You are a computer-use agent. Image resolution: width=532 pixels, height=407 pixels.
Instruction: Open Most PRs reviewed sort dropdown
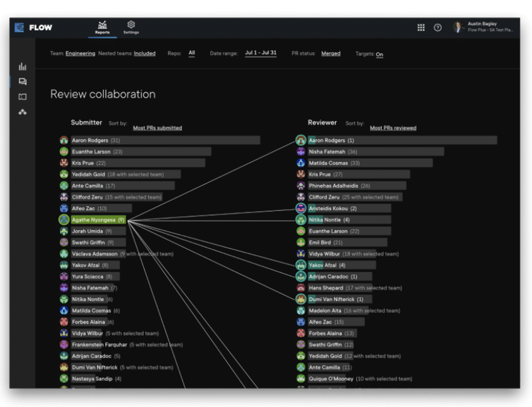(393, 128)
